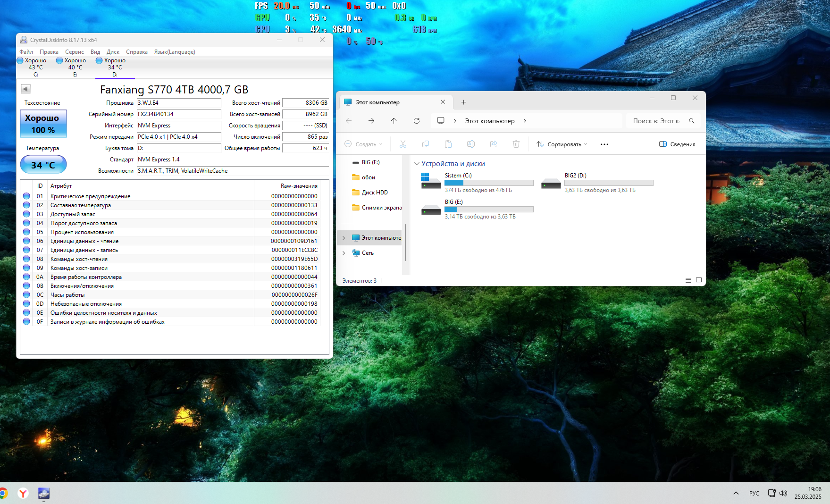
Task: Click the monitor icon in the address bar
Action: click(x=441, y=121)
